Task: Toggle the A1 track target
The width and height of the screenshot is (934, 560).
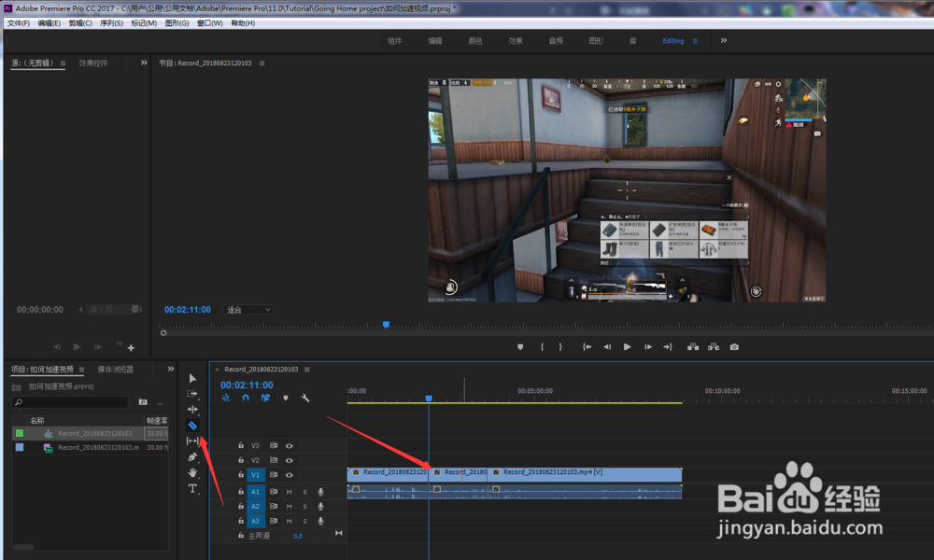Action: tap(255, 492)
